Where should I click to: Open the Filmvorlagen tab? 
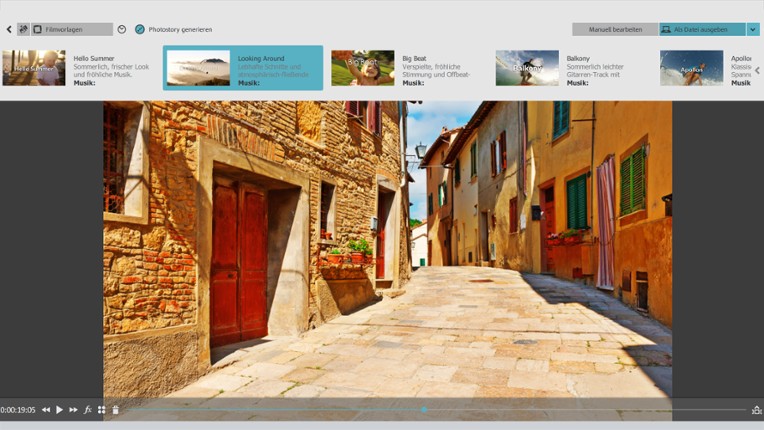(70, 30)
